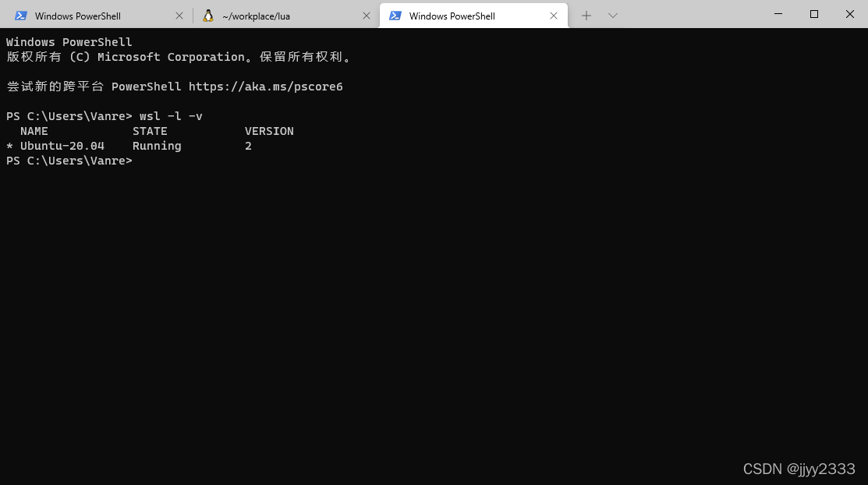Close the Windows Terminal window
The height and width of the screenshot is (485, 868).
pos(850,14)
